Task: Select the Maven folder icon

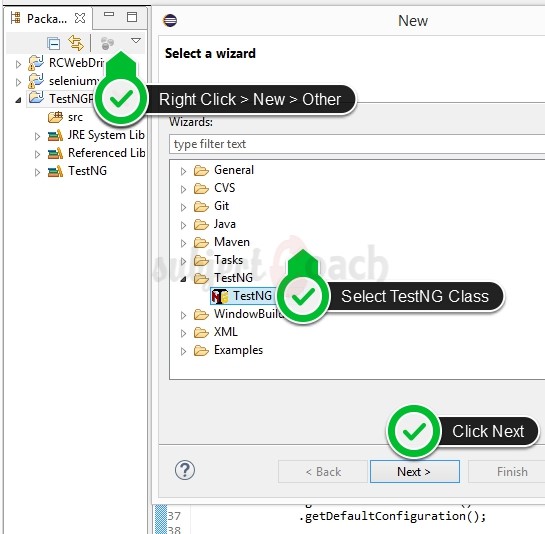Action: click(x=201, y=242)
